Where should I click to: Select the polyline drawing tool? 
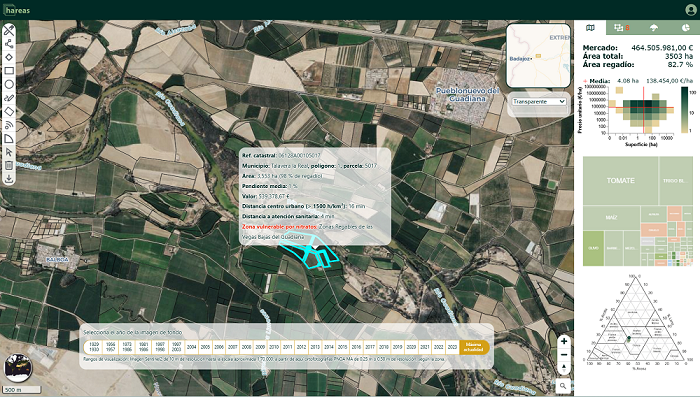click(x=9, y=44)
